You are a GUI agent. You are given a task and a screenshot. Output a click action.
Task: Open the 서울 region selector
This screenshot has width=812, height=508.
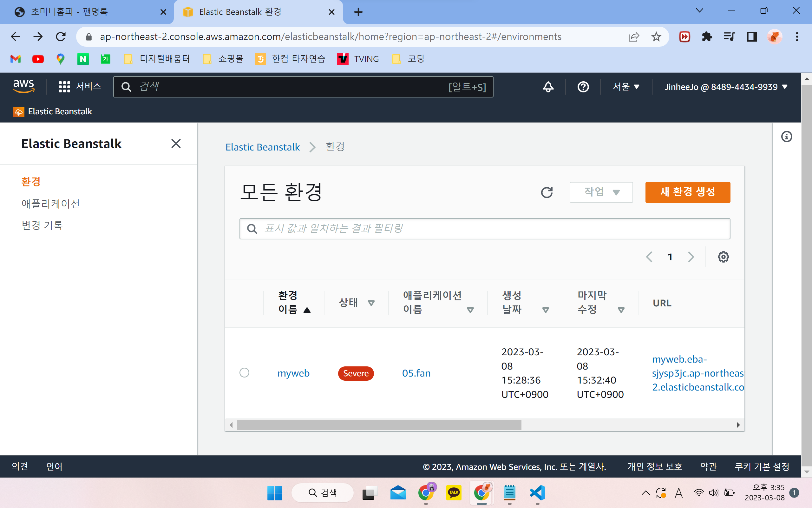[x=626, y=87]
